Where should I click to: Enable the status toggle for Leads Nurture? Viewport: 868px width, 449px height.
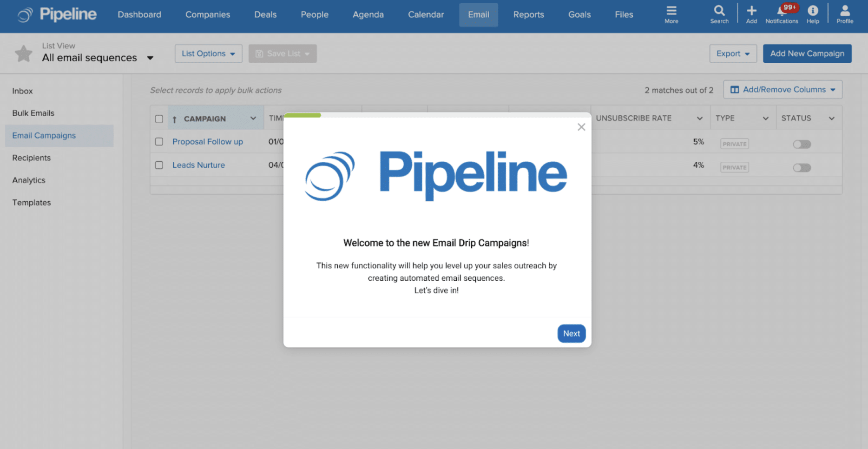(801, 167)
